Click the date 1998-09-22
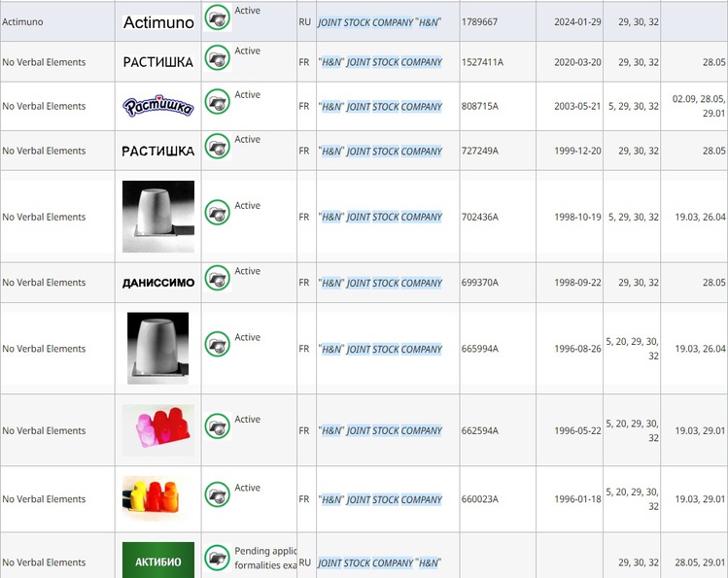 pos(577,283)
